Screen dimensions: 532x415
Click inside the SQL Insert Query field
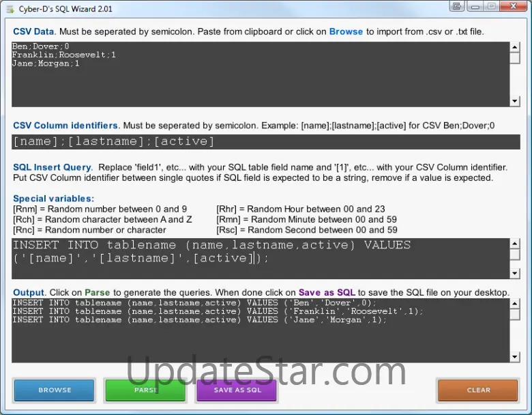tap(261, 259)
